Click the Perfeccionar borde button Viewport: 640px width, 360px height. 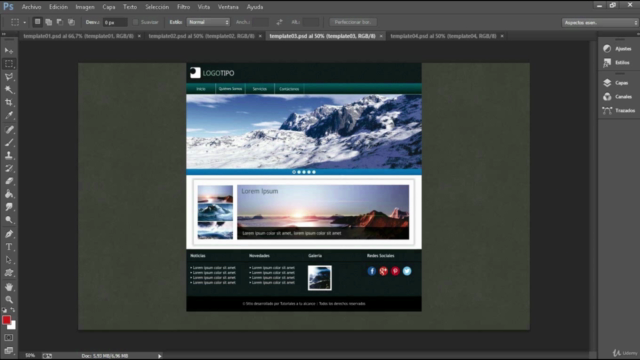[x=353, y=22]
